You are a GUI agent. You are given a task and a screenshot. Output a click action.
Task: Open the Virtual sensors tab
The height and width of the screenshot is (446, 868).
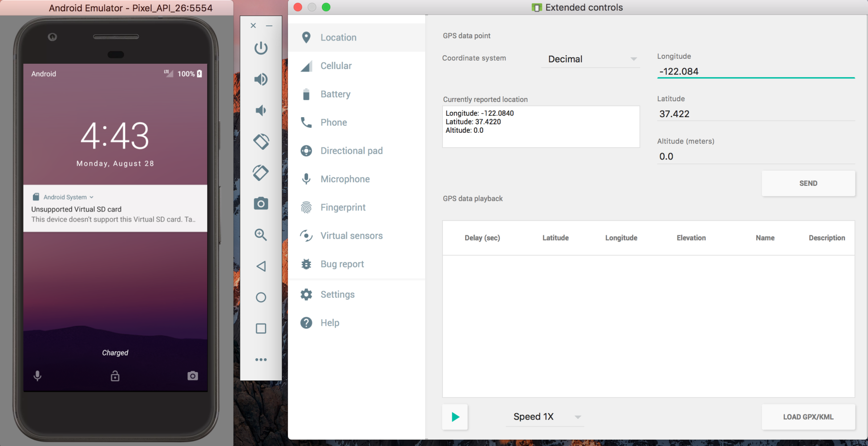point(357,236)
